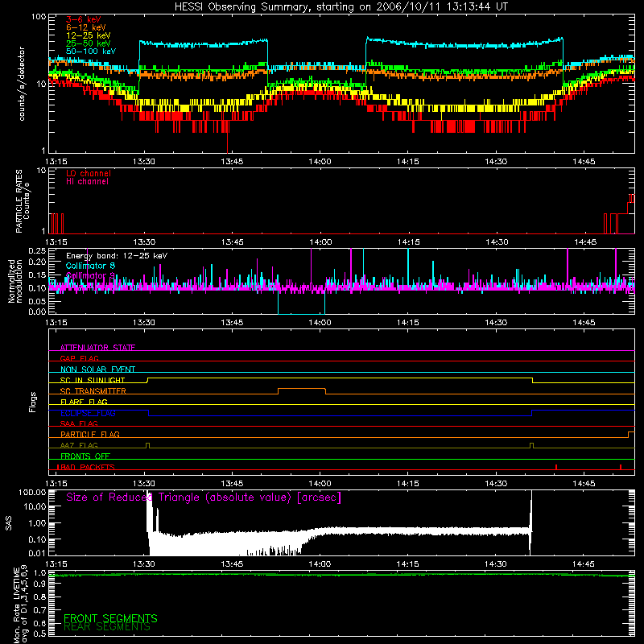Select the ECLIPSE FLAG label
Image resolution: width=644 pixels, height=644 pixels.
(88, 413)
